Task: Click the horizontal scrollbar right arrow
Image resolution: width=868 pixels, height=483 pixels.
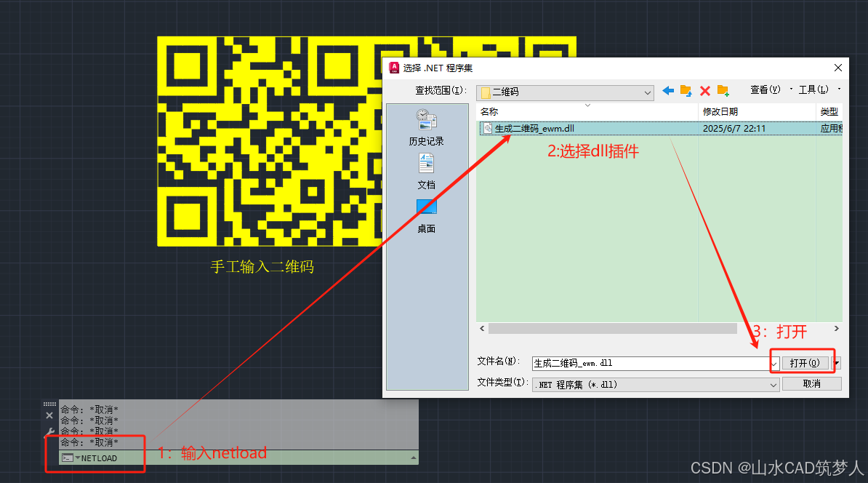Action: click(837, 329)
